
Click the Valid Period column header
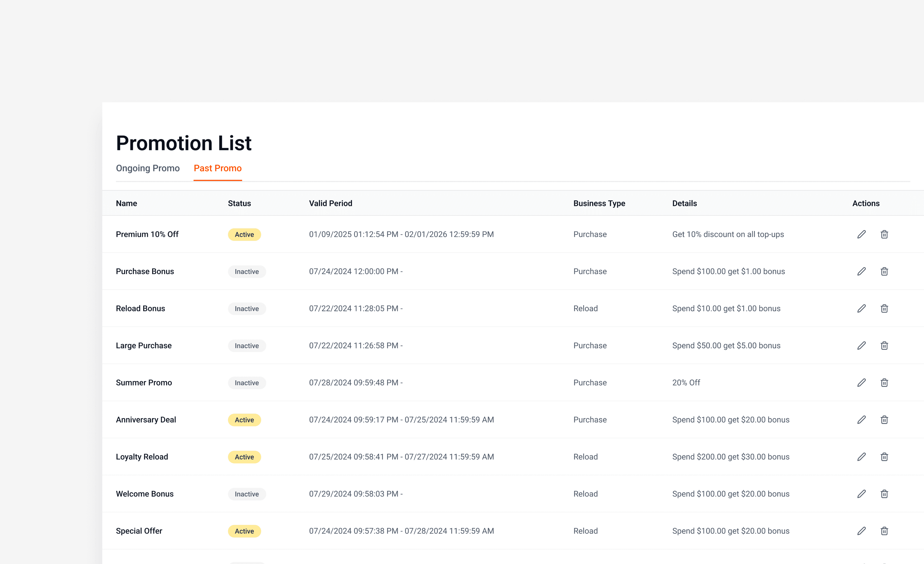330,203
